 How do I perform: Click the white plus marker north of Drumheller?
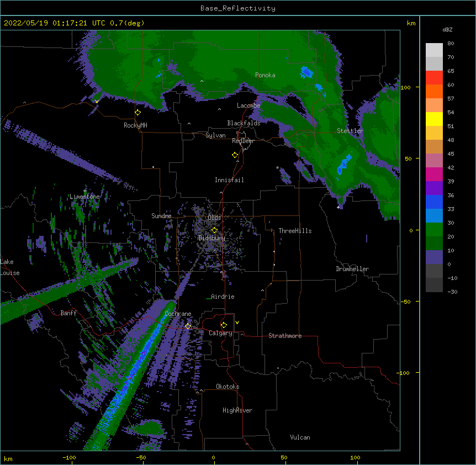click(338, 207)
